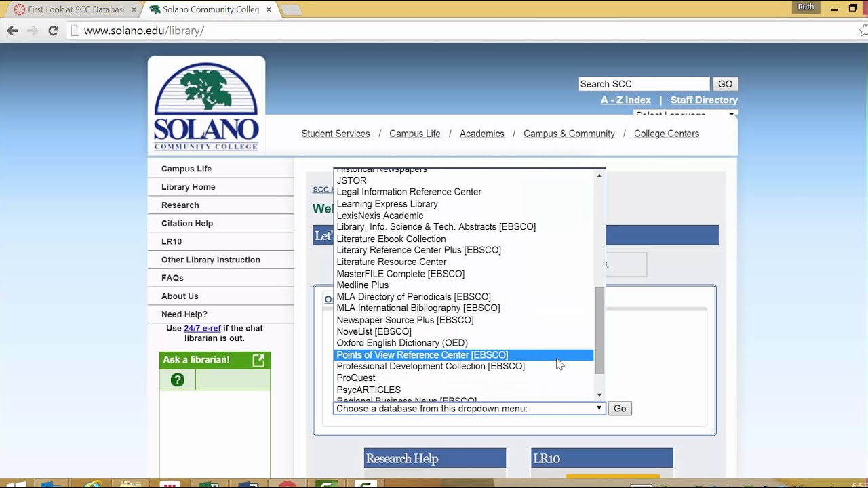Screen dimensions: 868x488
Task: Click the Ask a librarian! header bar
Action: pyautogui.click(x=214, y=360)
